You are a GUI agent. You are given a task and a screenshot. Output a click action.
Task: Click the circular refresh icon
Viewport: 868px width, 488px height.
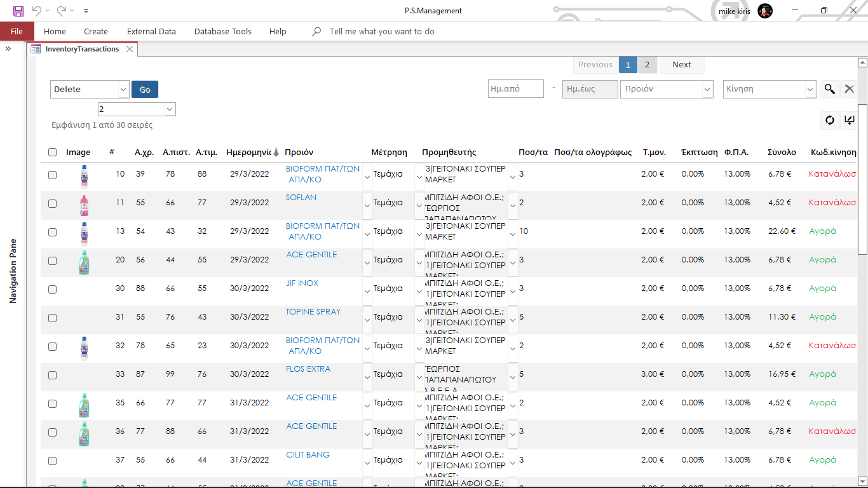pos(829,120)
